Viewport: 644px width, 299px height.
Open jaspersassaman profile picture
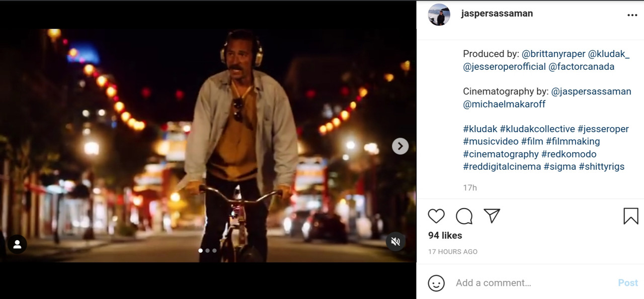[439, 15]
